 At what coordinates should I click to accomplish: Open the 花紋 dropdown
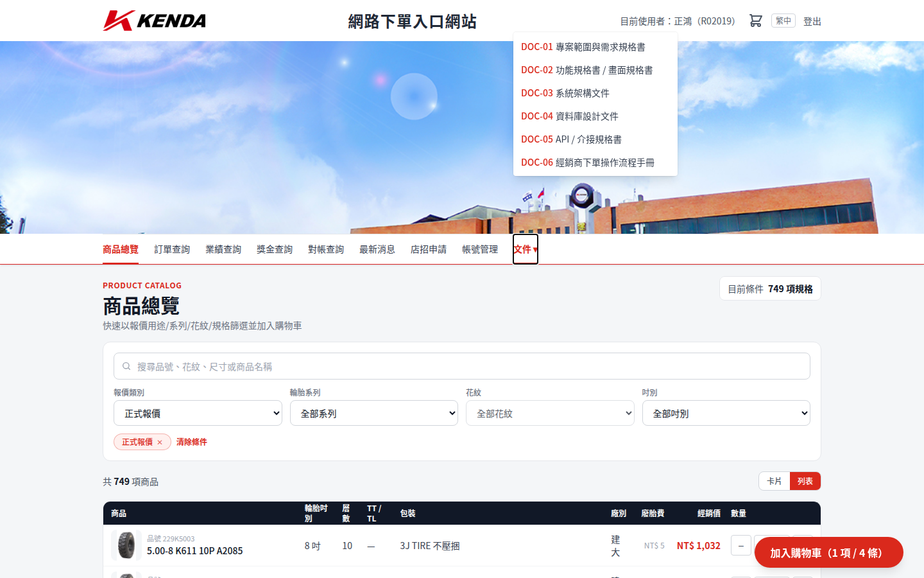(550, 413)
